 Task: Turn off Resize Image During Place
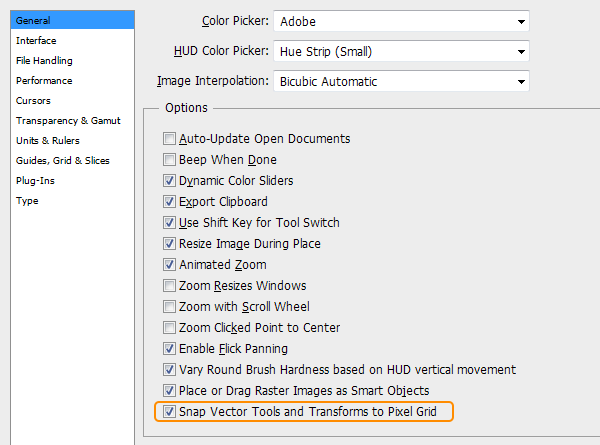click(170, 244)
